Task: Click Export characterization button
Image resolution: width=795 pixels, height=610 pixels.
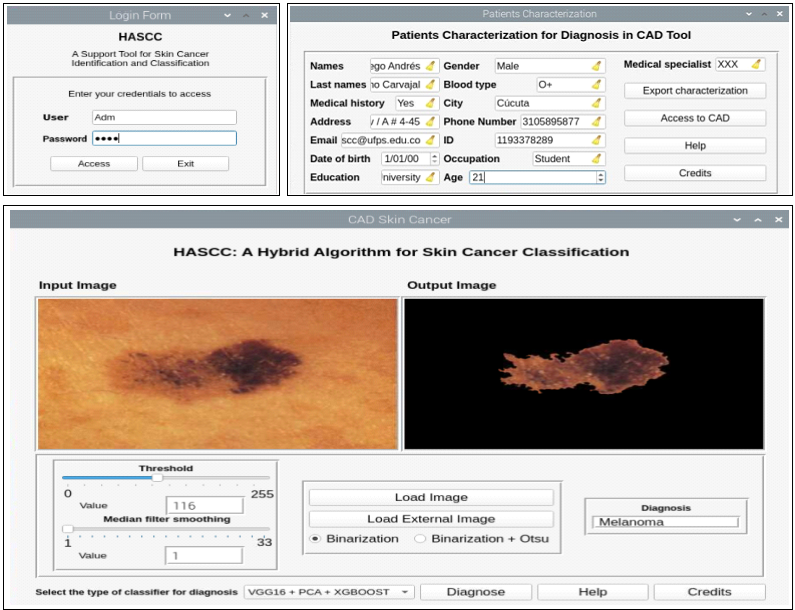Action: [x=695, y=91]
